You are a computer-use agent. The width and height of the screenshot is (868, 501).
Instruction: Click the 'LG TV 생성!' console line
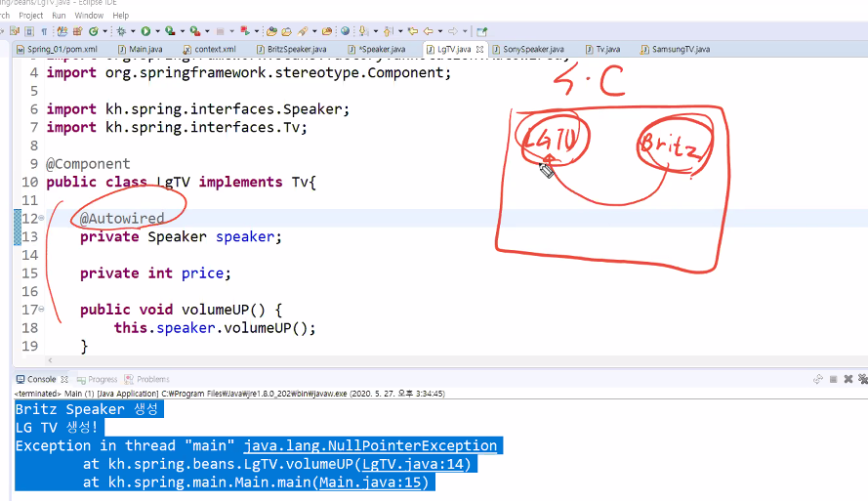(57, 428)
